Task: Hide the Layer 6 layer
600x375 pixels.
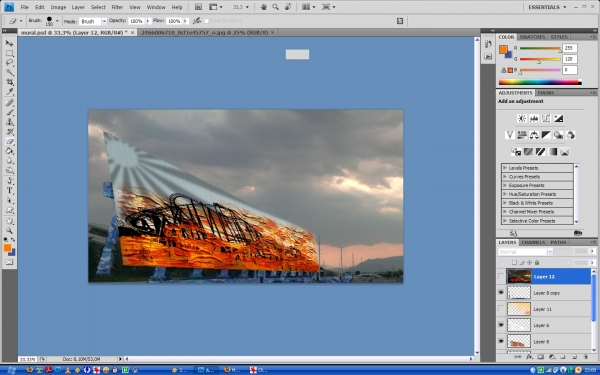Action: click(501, 325)
